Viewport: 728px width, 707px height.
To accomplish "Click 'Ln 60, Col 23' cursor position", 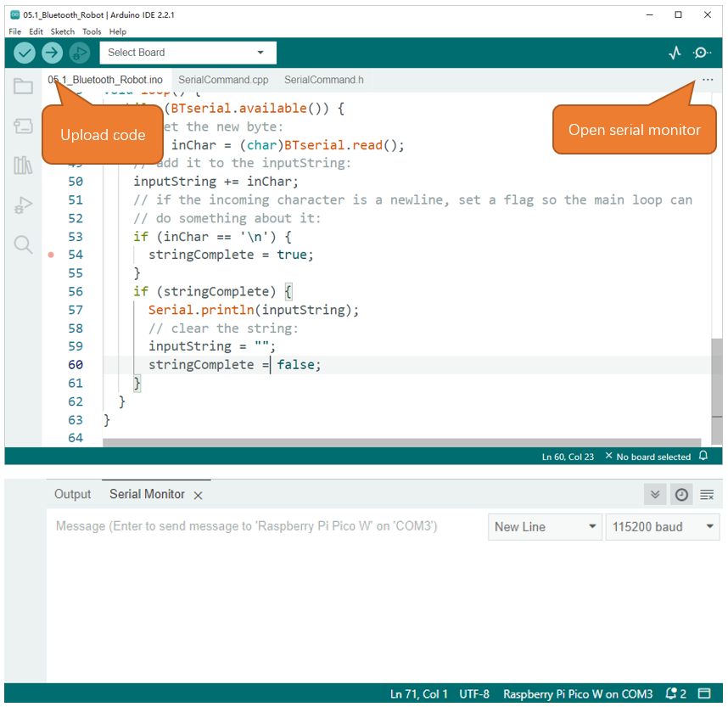I will [x=568, y=457].
